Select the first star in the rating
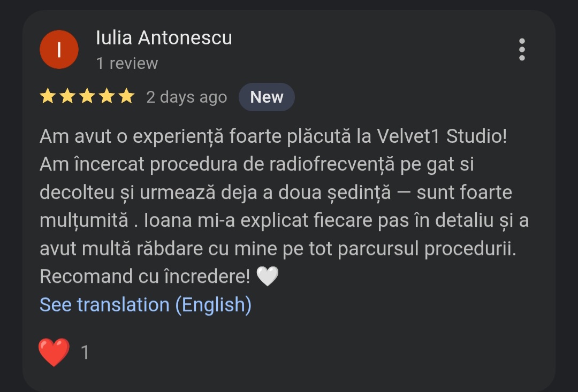The height and width of the screenshot is (392, 578). pos(47,96)
